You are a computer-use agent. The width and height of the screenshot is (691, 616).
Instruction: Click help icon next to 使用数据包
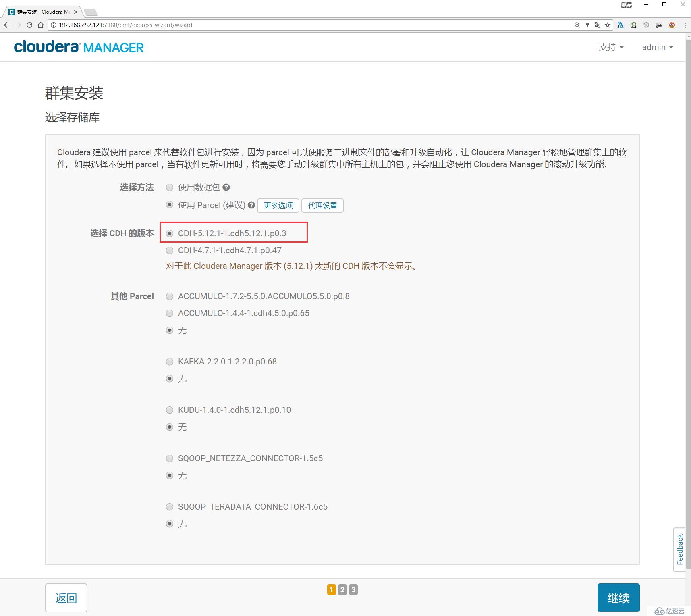[226, 187]
